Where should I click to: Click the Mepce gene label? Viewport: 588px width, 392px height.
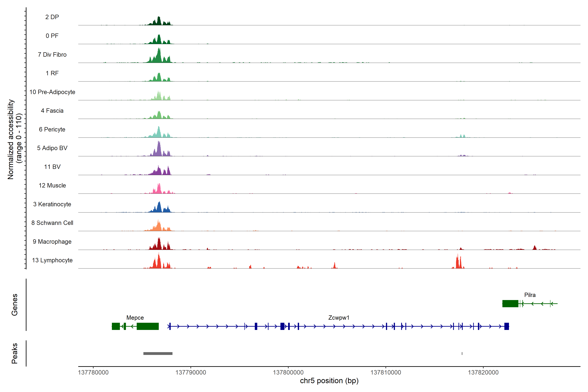[135, 318]
